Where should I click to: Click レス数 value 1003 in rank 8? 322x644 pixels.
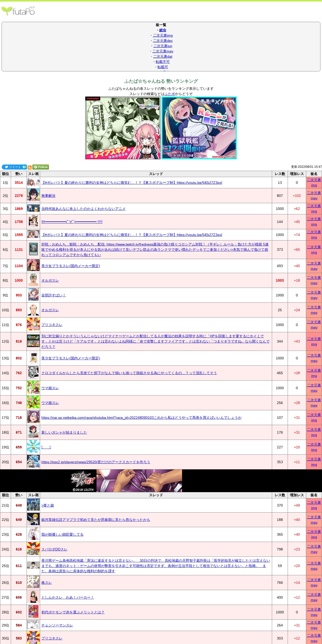(280, 280)
